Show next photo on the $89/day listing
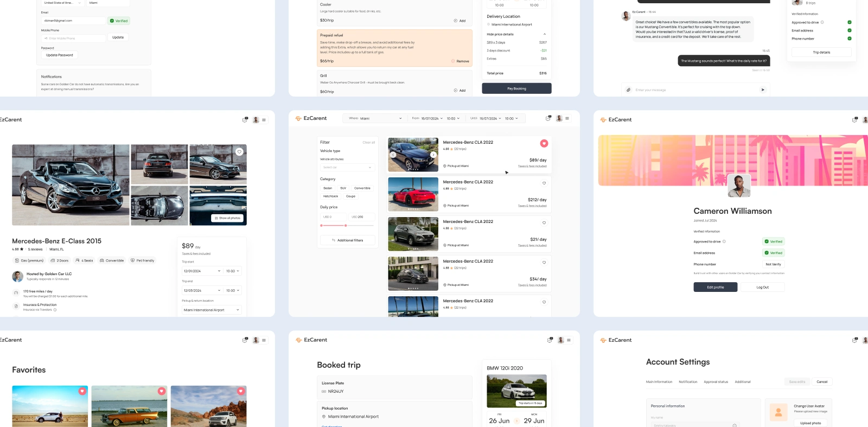Image resolution: width=868 pixels, height=427 pixels. 433,155
